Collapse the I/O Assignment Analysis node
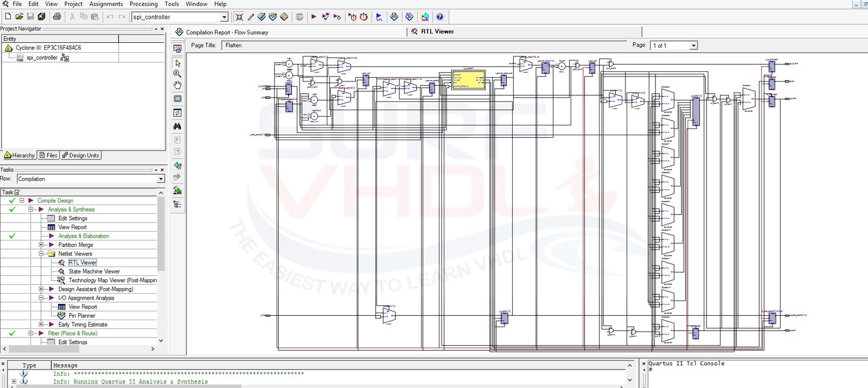Screen dimensions: 868x388 pyautogui.click(x=41, y=298)
